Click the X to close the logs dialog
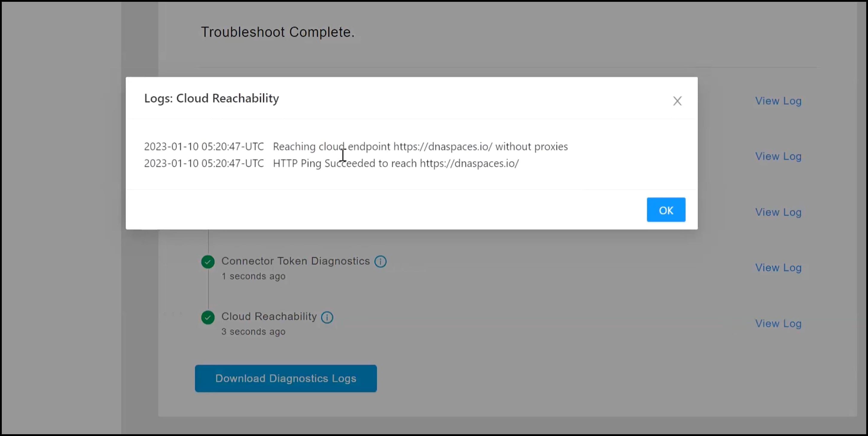 pos(677,101)
